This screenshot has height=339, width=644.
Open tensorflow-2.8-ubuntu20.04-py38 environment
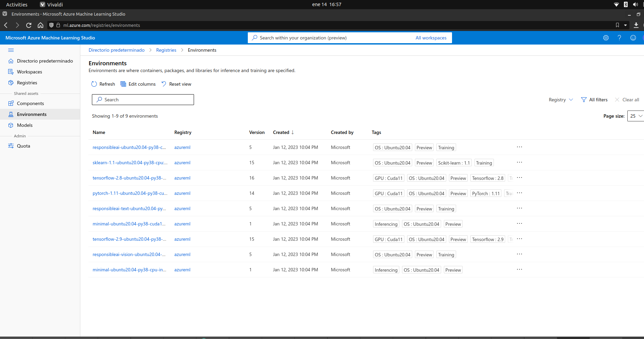pos(129,178)
